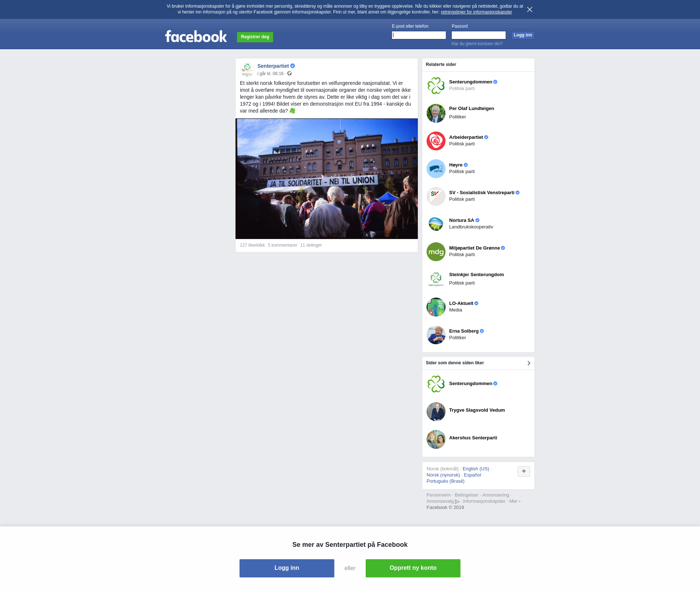Viewport: 700px width, 592px height.
Task: Click the Arbeiderpartiet rose logo
Action: pyautogui.click(x=436, y=141)
